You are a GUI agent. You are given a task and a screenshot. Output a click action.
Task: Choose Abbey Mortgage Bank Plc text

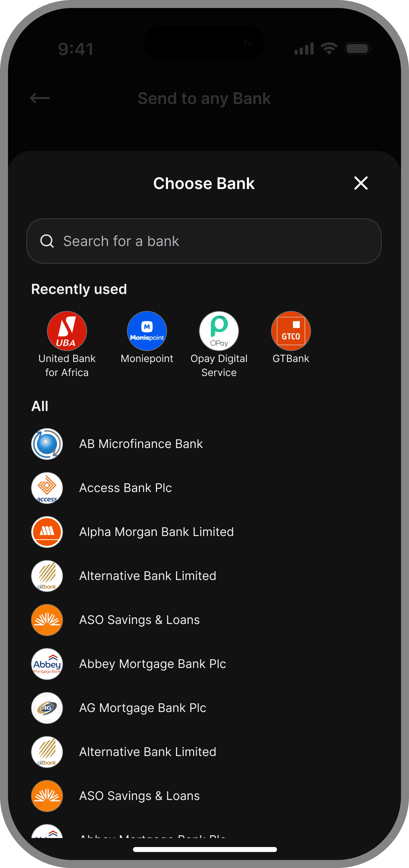(x=153, y=664)
